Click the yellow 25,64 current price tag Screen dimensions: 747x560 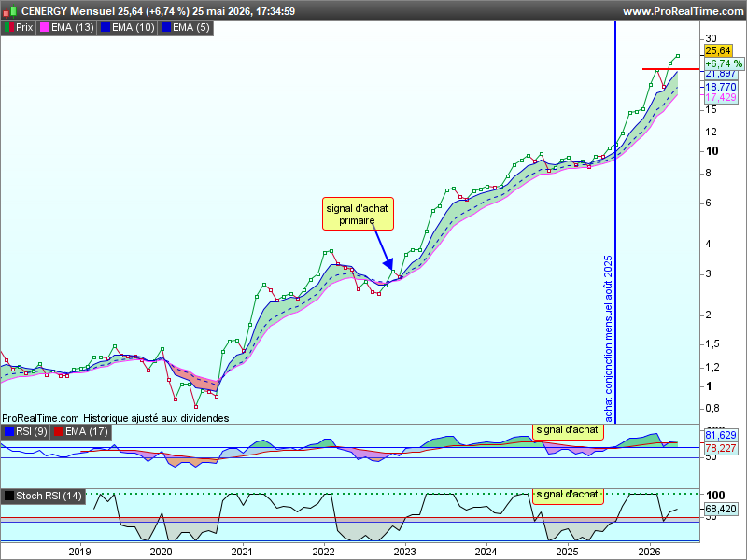(718, 51)
